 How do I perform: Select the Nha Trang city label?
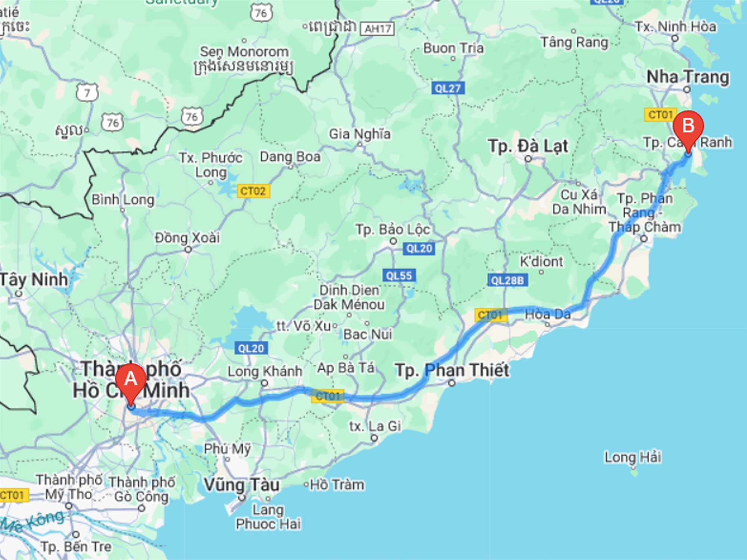tap(688, 77)
